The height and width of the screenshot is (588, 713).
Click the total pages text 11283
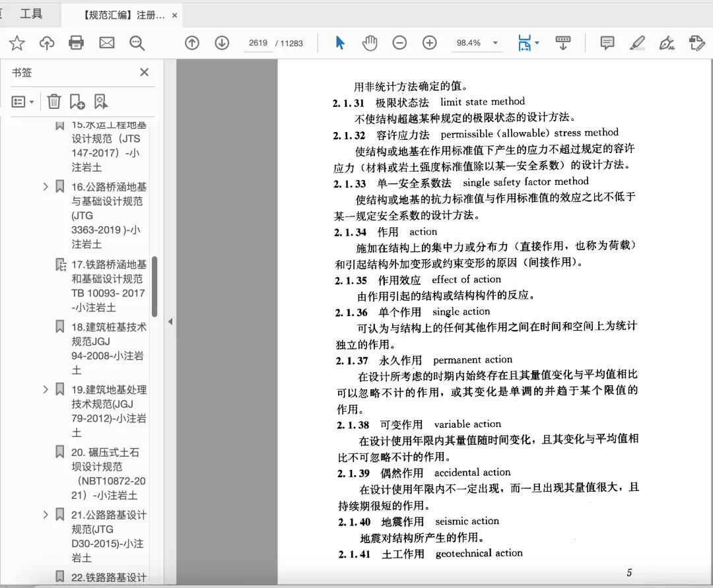coord(292,43)
